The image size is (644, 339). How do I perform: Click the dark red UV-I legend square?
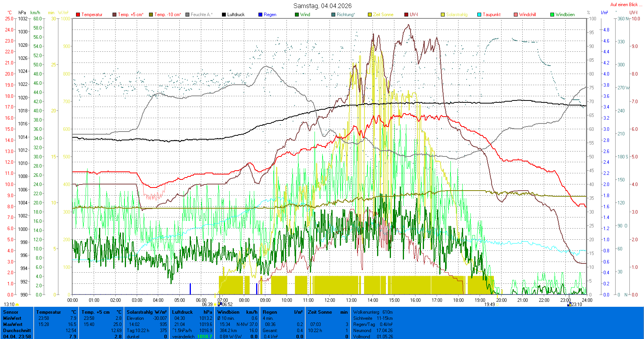pos(406,15)
